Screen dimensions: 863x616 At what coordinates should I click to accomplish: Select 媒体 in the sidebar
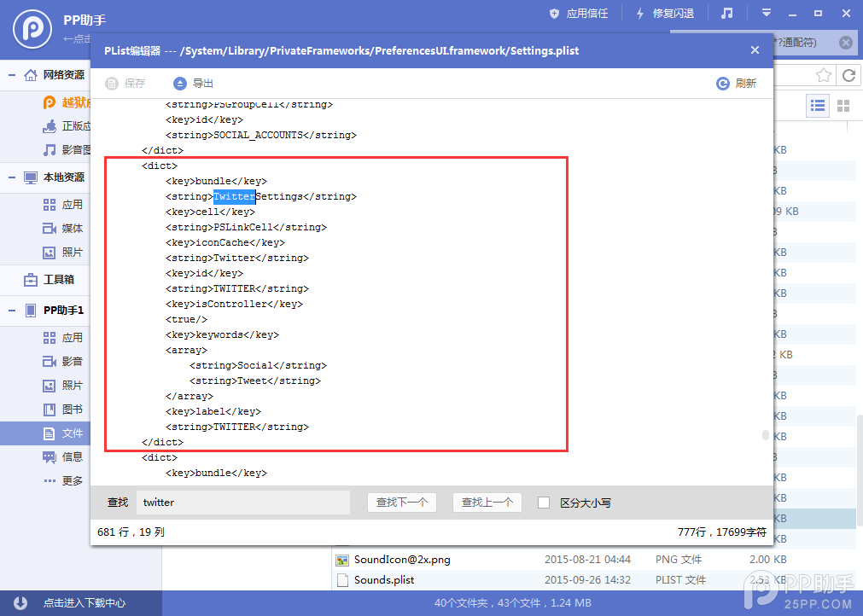pyautogui.click(x=63, y=229)
